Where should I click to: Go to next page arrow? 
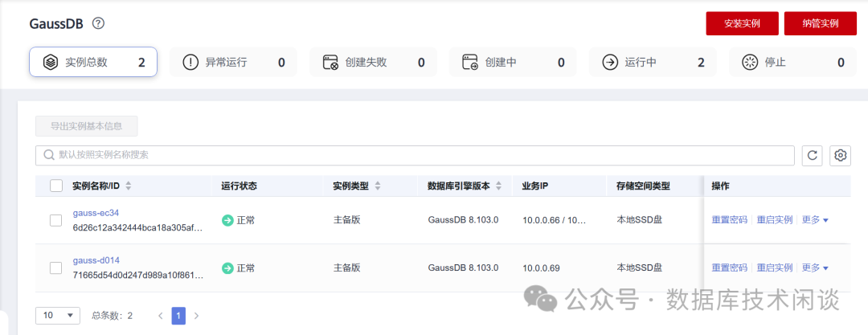[x=196, y=316]
